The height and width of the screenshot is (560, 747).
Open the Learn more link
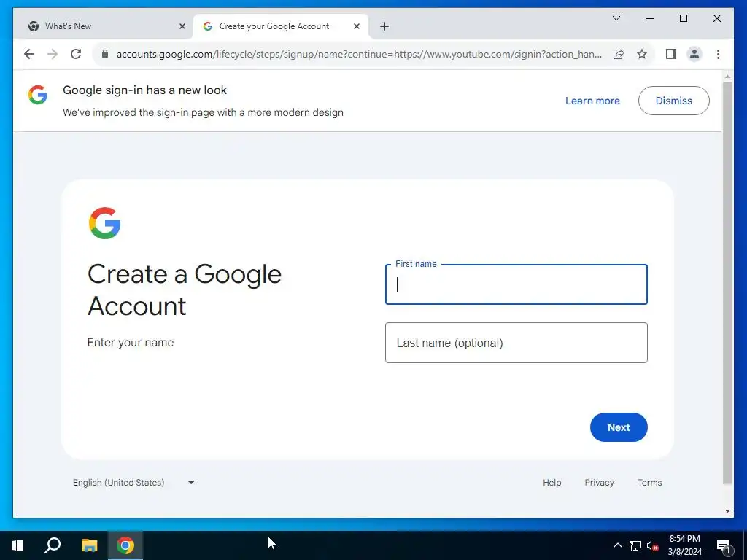[x=592, y=101]
